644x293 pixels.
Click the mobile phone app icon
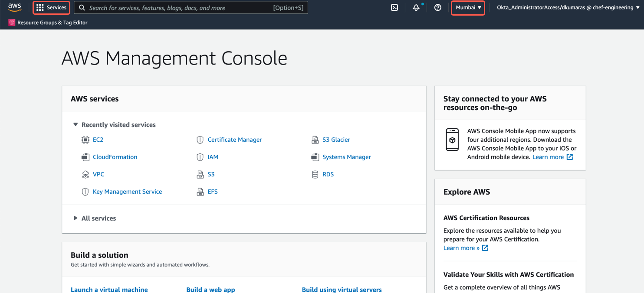[x=452, y=140]
